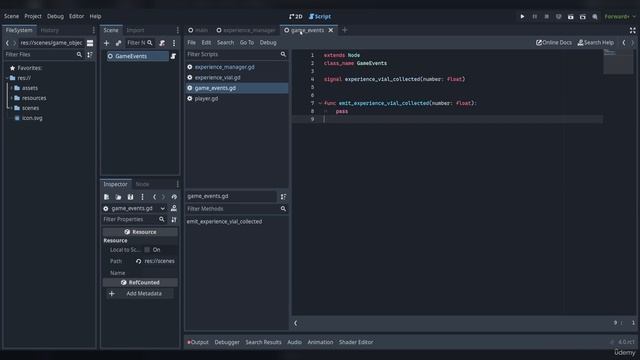
Task: Switch to the Node tab
Action: (x=142, y=184)
